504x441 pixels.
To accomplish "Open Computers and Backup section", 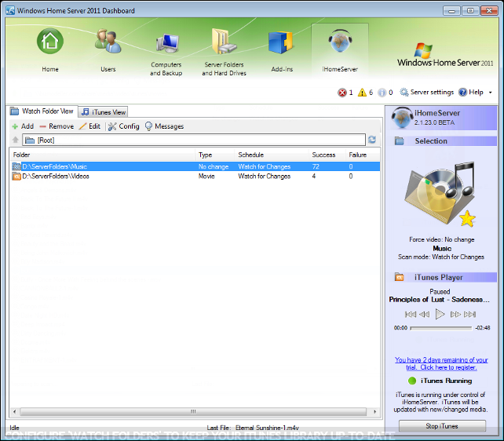I will pos(166,53).
